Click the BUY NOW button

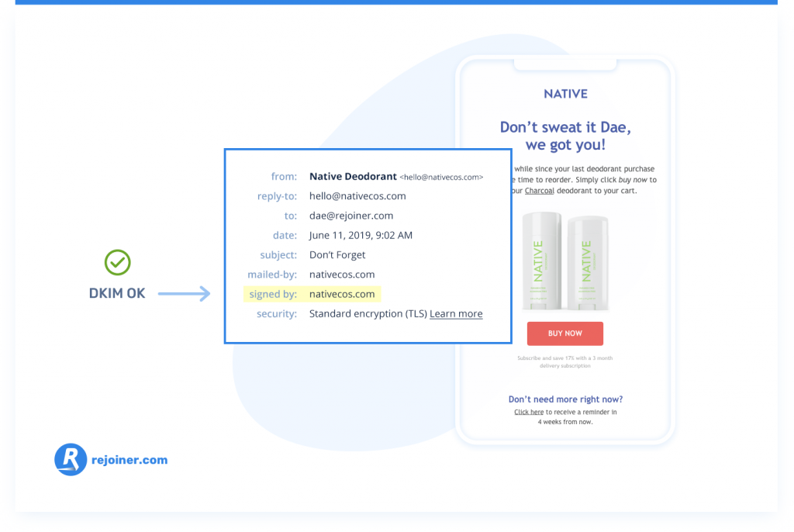[565, 333]
